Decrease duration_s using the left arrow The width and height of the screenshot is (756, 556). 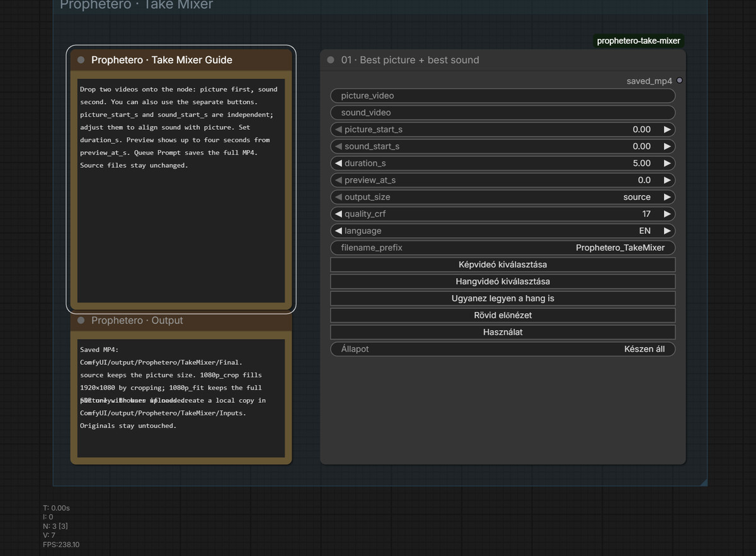[338, 163]
